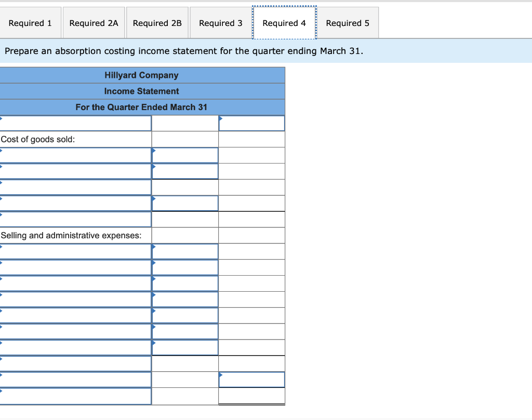Open the Required 2B tab
The image size is (532, 420).
pos(157,23)
